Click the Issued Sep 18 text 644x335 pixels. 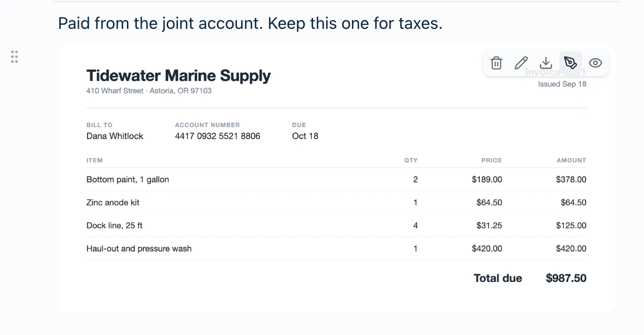[x=562, y=84]
